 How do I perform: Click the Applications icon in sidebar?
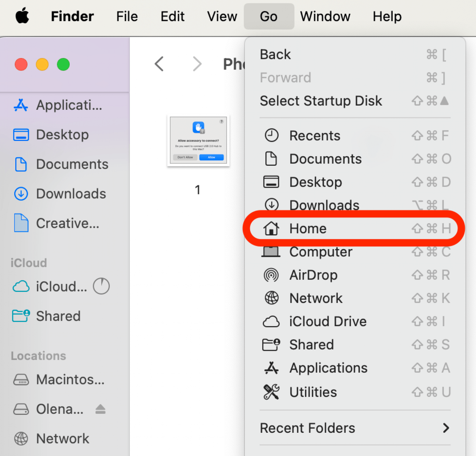21,105
